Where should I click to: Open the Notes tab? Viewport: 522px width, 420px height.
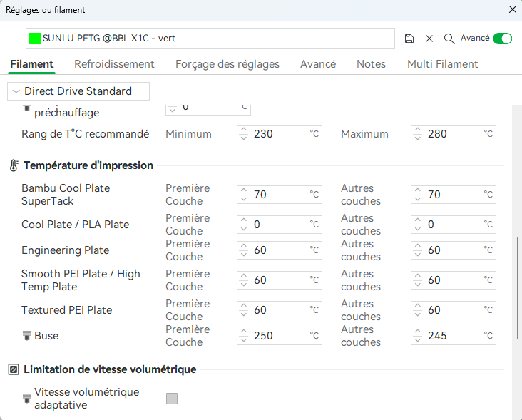click(x=371, y=64)
